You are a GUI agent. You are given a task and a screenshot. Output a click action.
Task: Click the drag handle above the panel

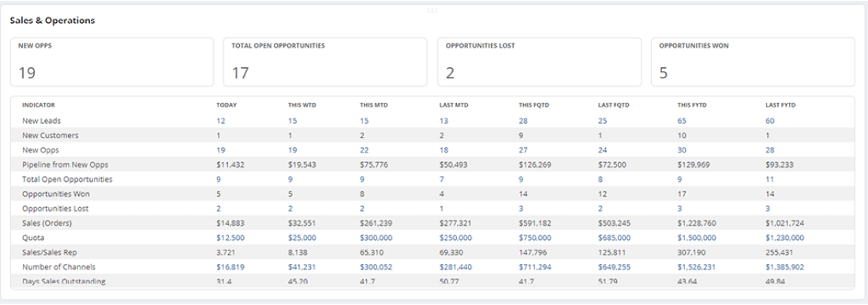point(432,10)
